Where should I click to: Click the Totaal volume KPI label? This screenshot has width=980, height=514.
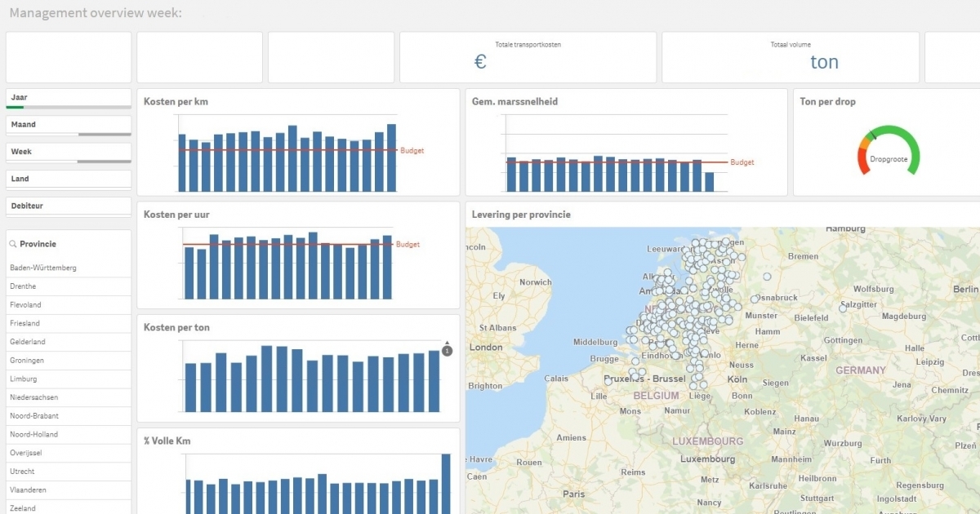click(x=791, y=44)
